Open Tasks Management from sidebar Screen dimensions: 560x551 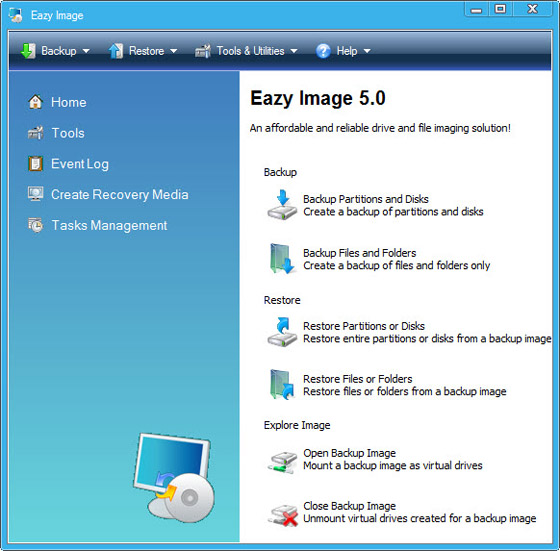109,225
